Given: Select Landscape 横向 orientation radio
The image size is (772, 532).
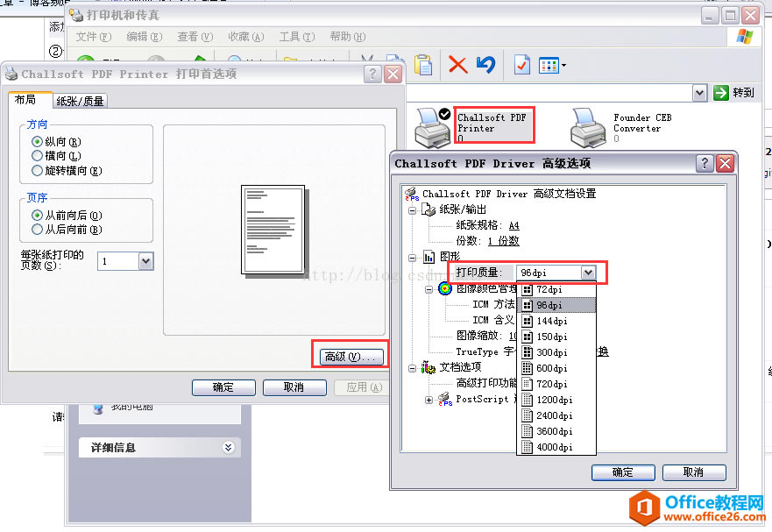Looking at the screenshot, I should (x=37, y=156).
